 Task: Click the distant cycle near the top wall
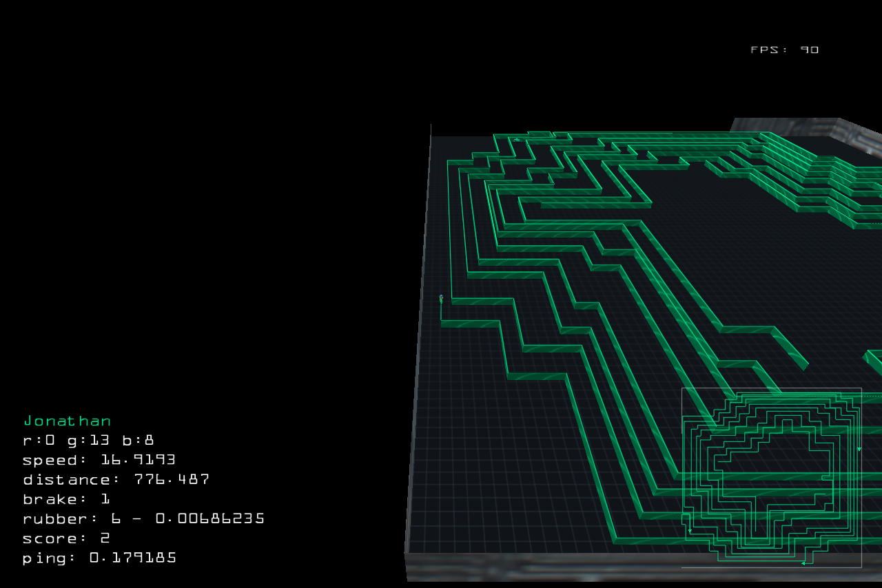(x=516, y=140)
